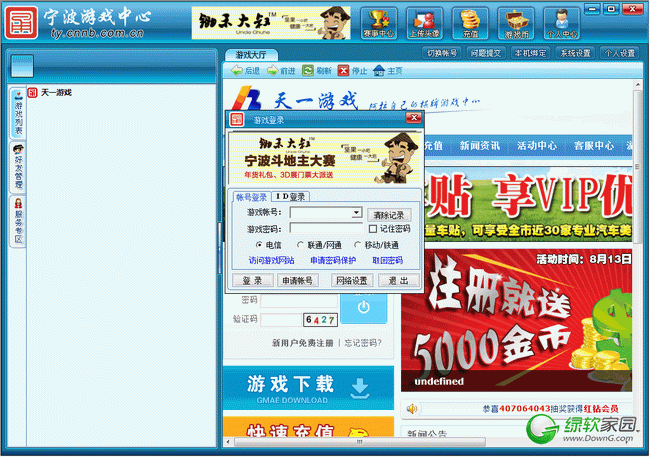The height and width of the screenshot is (457, 650).
Task: Select ID登录 tab
Action: [x=290, y=197]
